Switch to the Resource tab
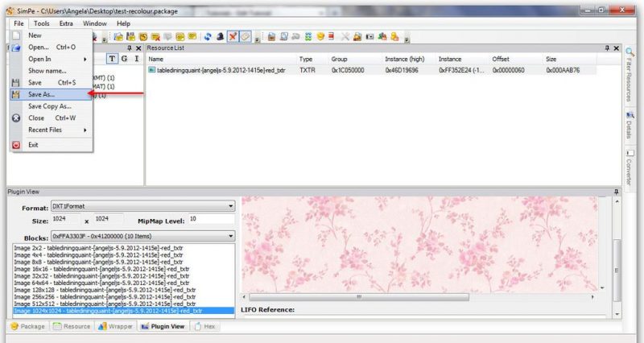Screen dimensions: 644x343 coord(72,327)
